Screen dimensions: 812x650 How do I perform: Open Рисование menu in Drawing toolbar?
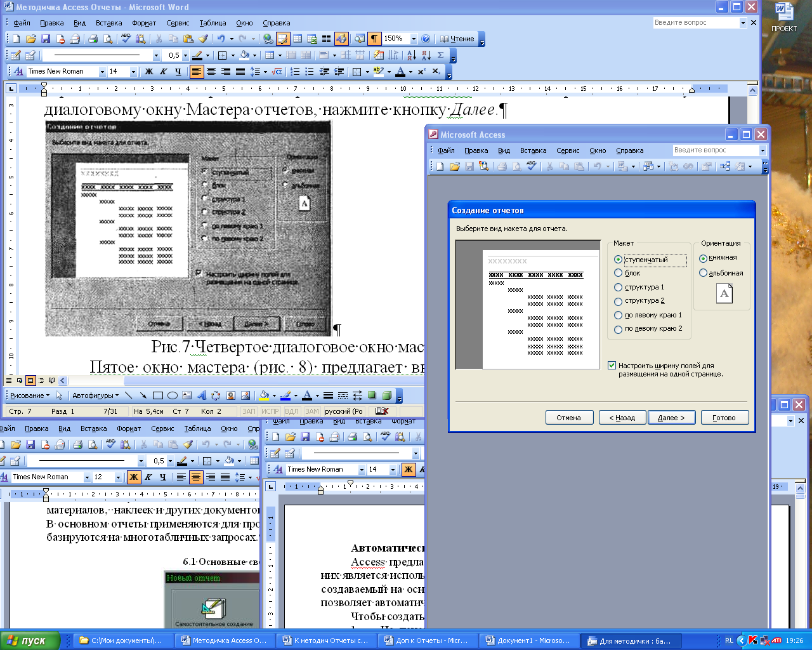[29, 395]
